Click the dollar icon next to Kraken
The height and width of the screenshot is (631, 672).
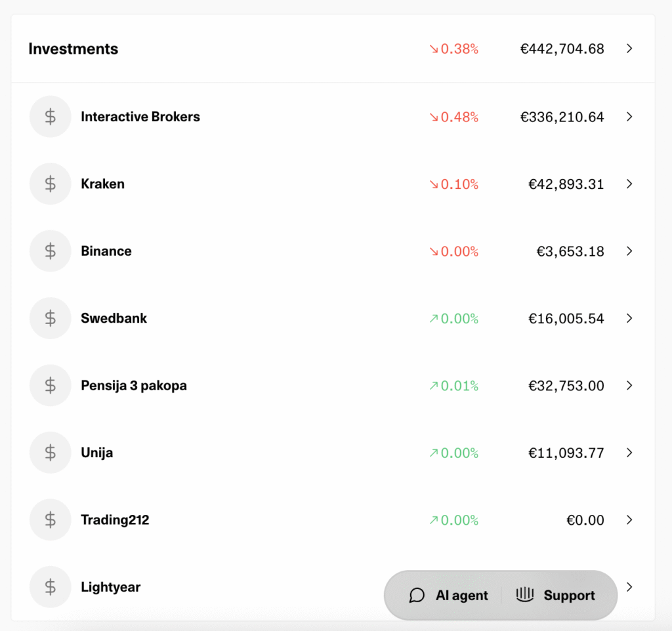pyautogui.click(x=50, y=184)
